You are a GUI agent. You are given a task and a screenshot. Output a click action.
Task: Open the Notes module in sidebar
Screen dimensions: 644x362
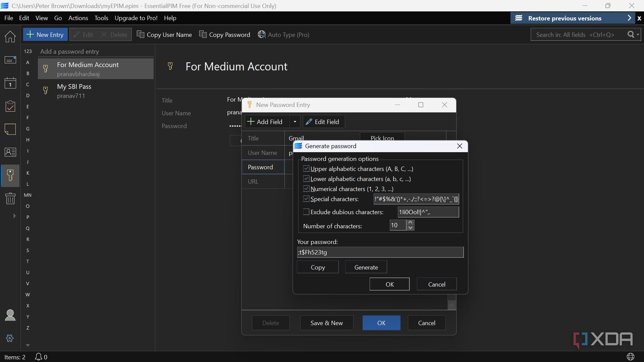[x=10, y=129]
